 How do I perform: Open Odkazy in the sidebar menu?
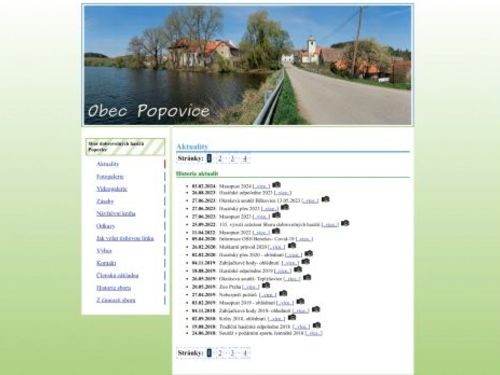point(106,226)
